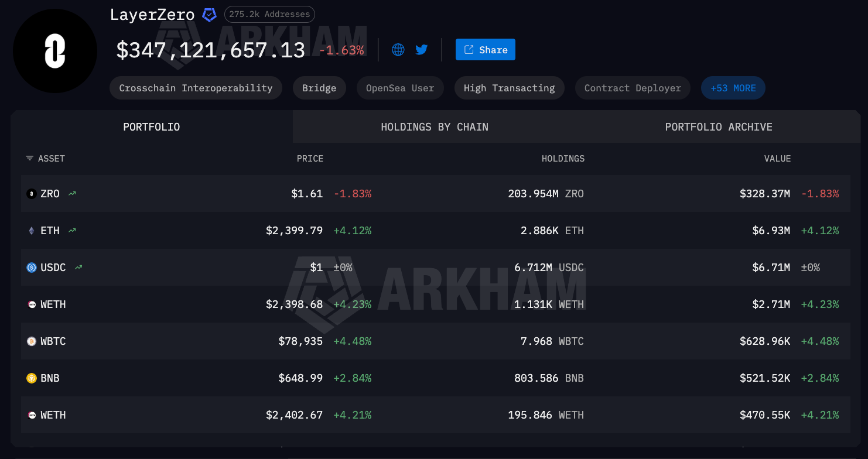Click the 7.968 WBTC holdings cell
Image resolution: width=868 pixels, height=459 pixels.
552,341
